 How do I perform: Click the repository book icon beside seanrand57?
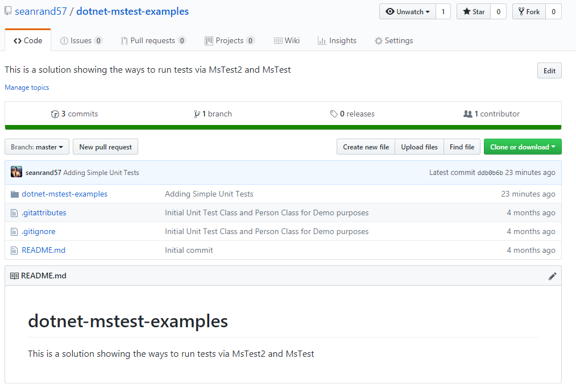(8, 11)
